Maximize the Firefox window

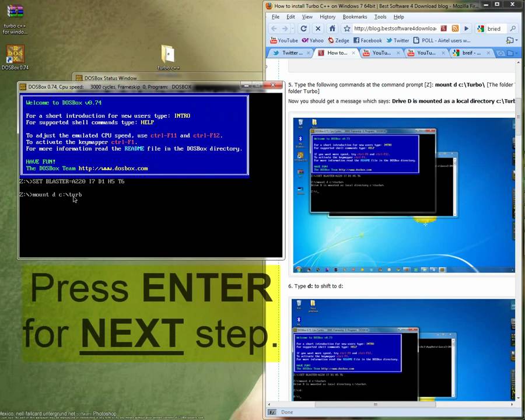[x=498, y=4]
